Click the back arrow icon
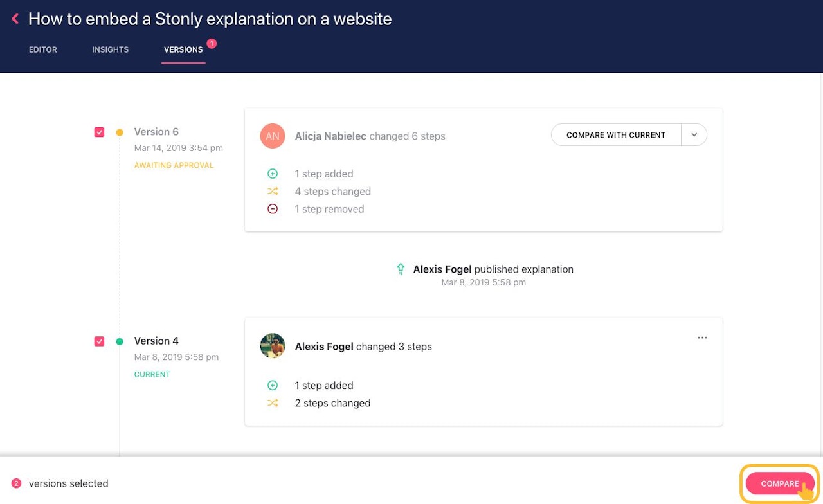This screenshot has height=504, width=823. click(15, 19)
